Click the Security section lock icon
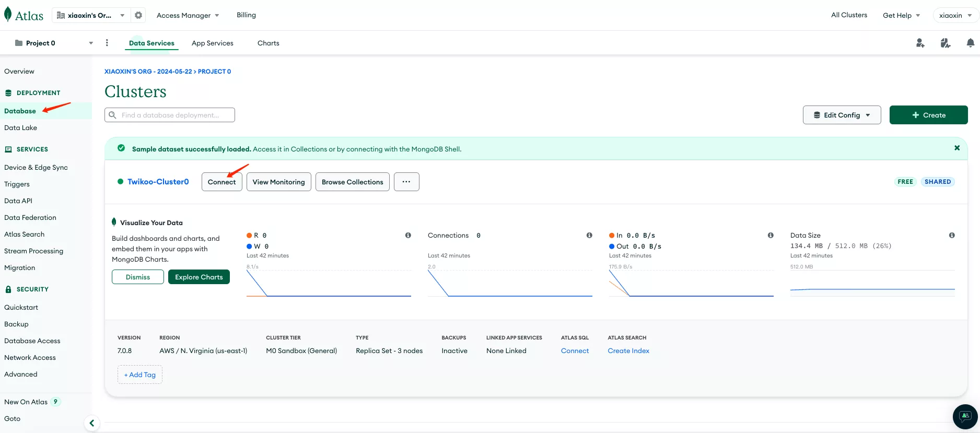 [x=8, y=289]
